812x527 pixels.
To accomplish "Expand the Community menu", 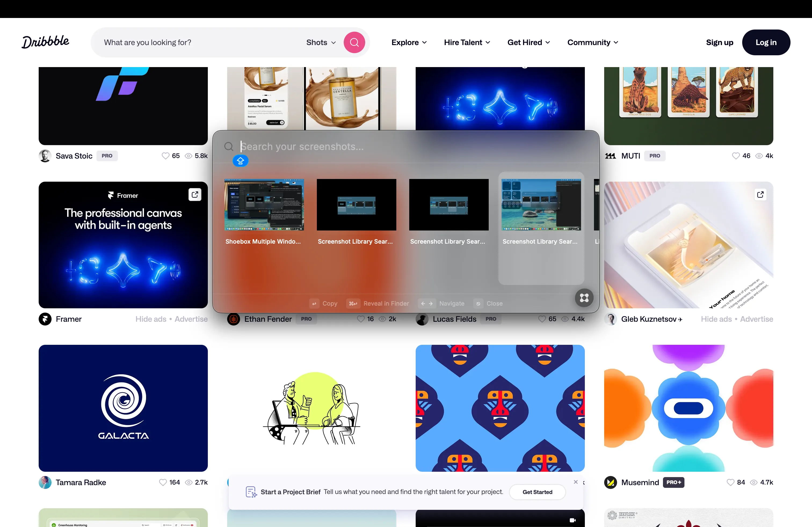I will click(x=593, y=42).
